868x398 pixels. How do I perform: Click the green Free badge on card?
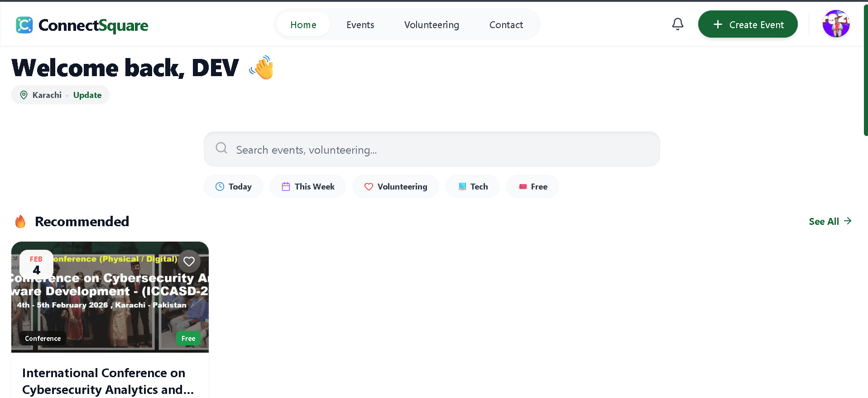click(x=188, y=338)
